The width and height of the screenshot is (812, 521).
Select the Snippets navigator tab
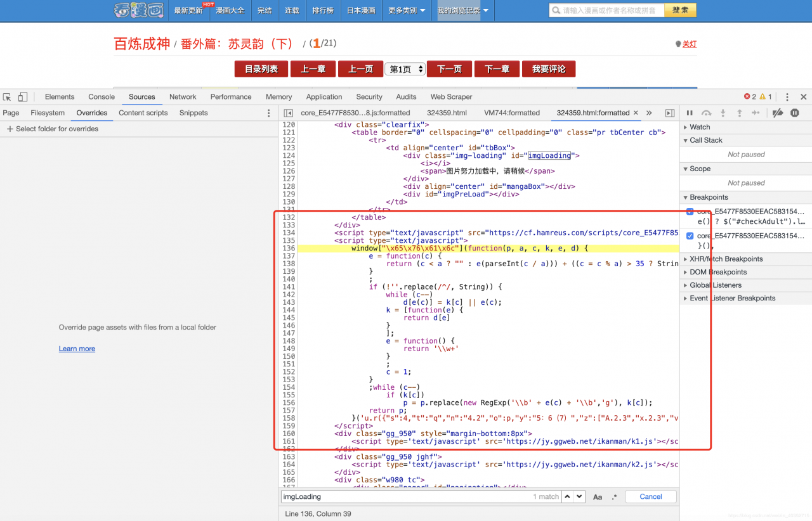tap(193, 113)
